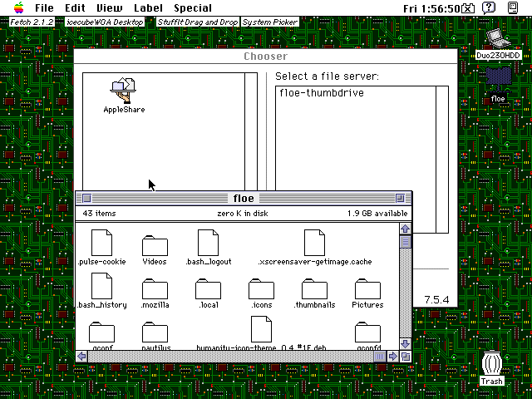Open the View menu
The image size is (532, 399).
tap(109, 7)
